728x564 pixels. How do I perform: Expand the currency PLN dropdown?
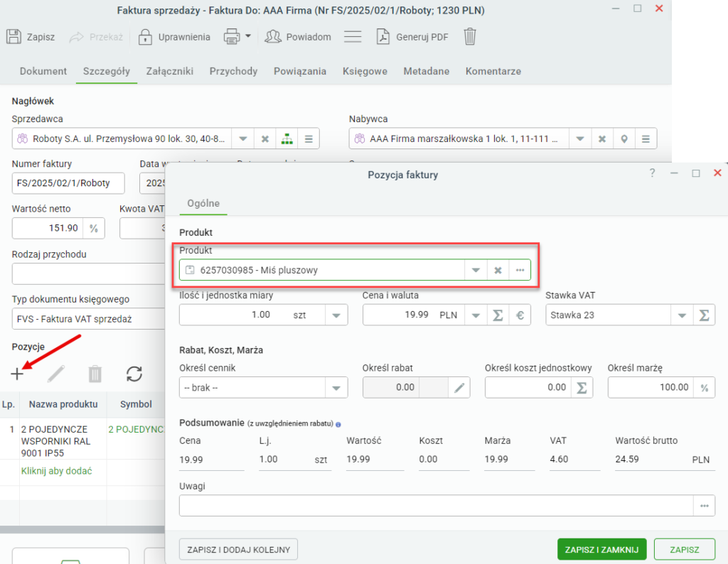(476, 315)
